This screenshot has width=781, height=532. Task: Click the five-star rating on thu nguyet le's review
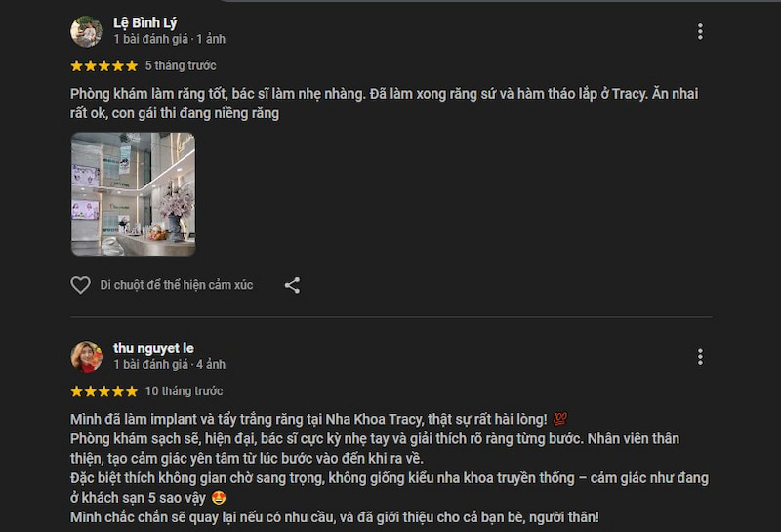pyautogui.click(x=103, y=391)
